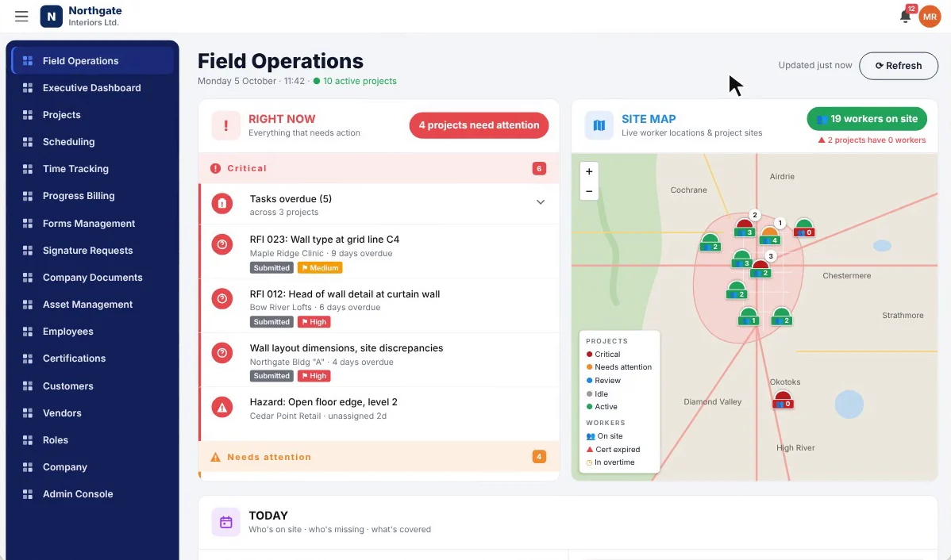Open the notifications bell
This screenshot has height=560, width=951.
click(906, 17)
